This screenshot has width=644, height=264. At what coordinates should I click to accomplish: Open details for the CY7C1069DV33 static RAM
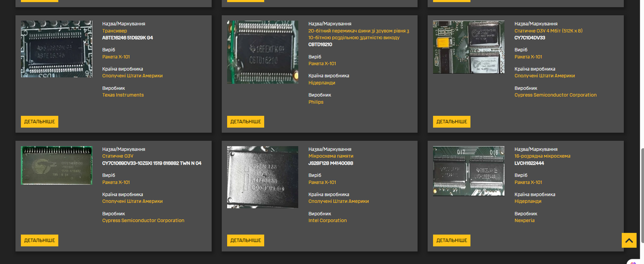tap(40, 240)
